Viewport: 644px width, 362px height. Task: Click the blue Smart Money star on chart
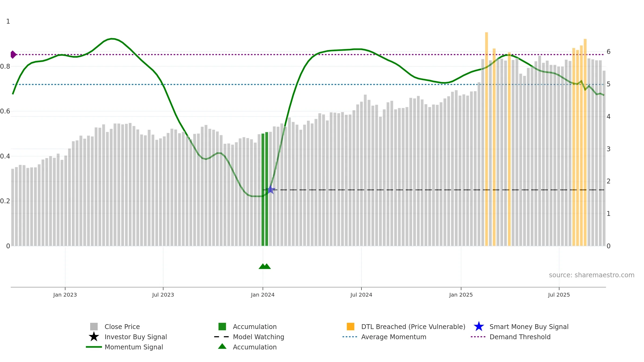(x=270, y=190)
